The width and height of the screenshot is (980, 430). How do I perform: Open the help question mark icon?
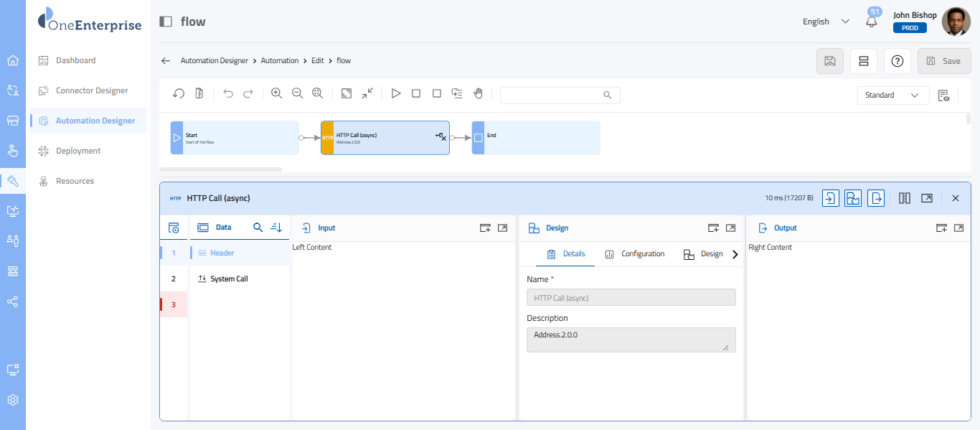(x=897, y=61)
